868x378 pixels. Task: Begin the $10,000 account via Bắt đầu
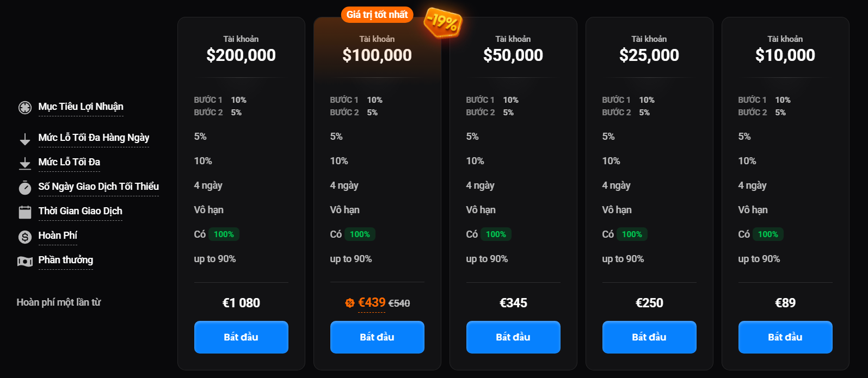tap(785, 337)
